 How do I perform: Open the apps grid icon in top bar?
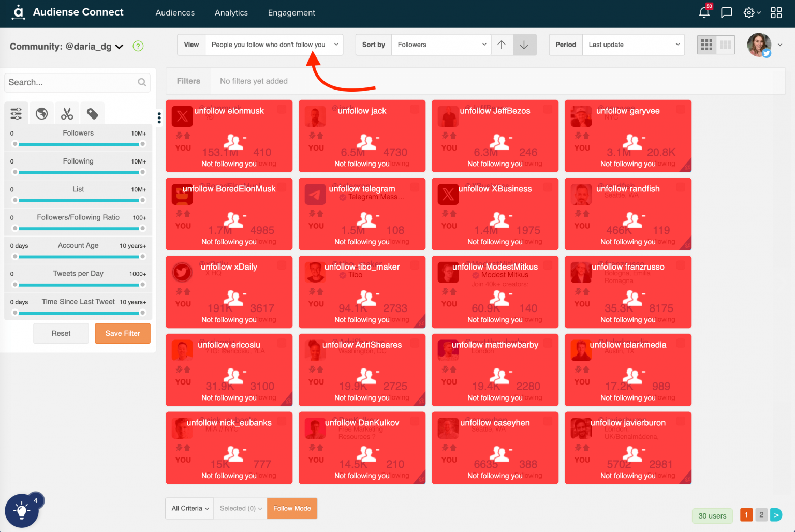point(776,12)
